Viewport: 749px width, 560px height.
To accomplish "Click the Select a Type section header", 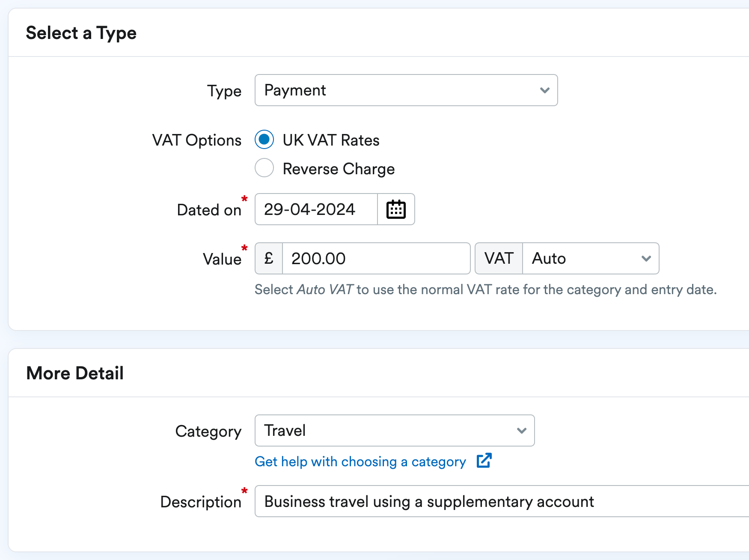I will click(81, 33).
